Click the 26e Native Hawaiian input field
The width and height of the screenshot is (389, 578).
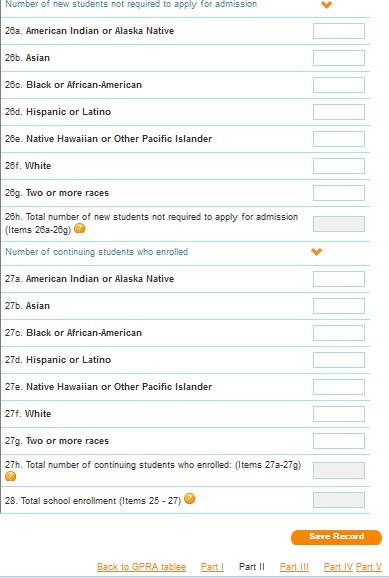click(339, 139)
